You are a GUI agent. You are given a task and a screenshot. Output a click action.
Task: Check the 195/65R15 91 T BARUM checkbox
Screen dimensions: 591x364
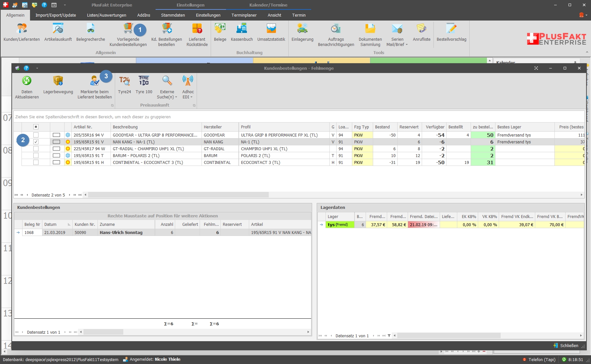click(x=36, y=155)
